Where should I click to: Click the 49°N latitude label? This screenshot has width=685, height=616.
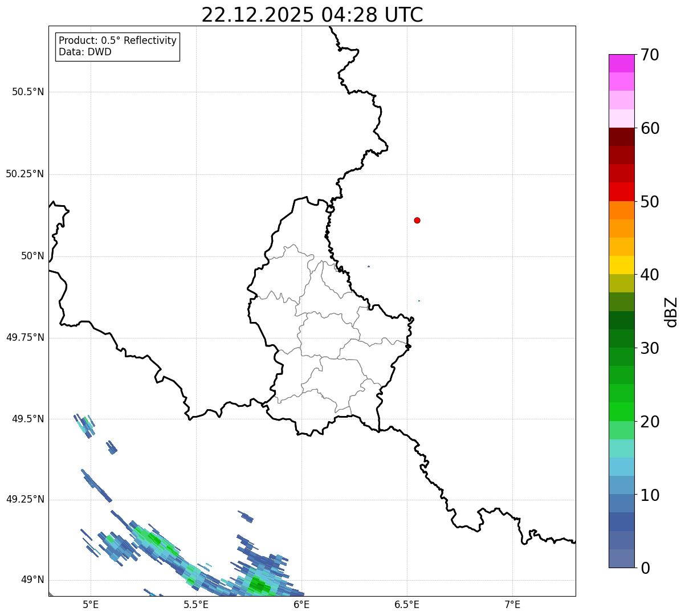pyautogui.click(x=32, y=580)
